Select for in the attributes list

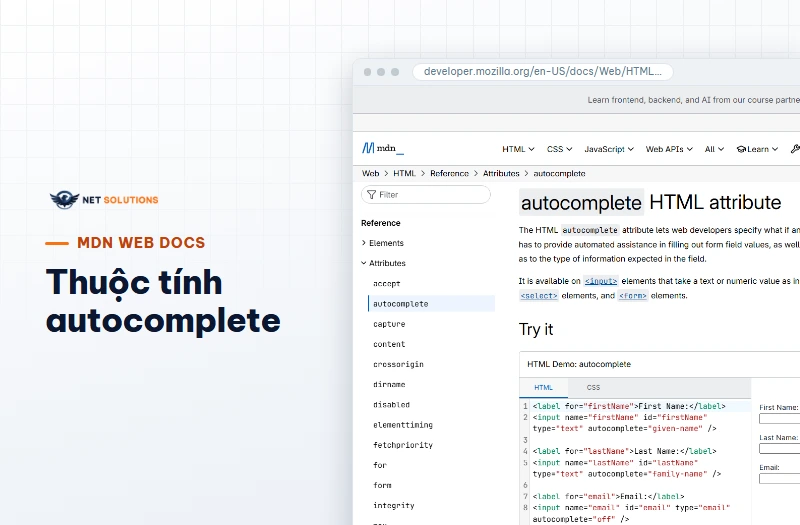(x=380, y=465)
